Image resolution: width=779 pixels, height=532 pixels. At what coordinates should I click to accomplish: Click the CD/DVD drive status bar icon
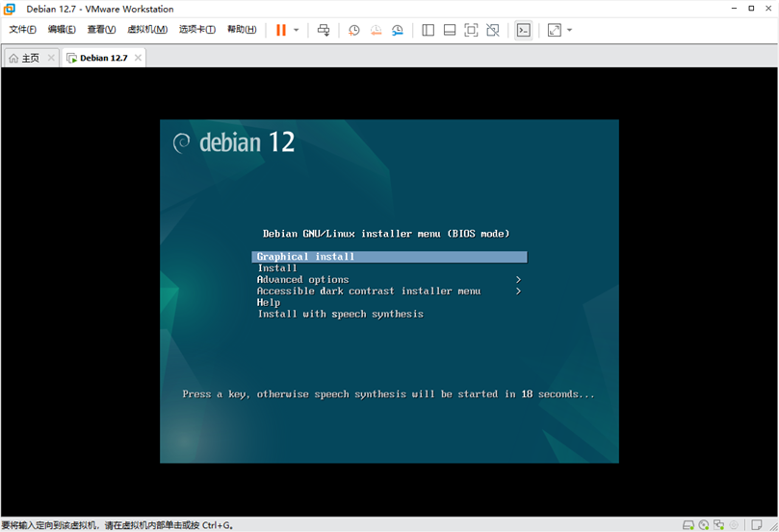(704, 525)
